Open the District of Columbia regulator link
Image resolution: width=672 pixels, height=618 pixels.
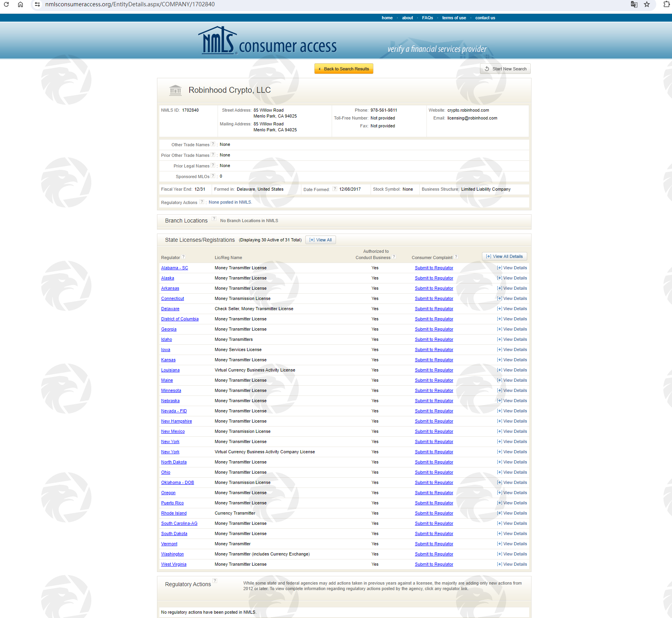pos(180,319)
